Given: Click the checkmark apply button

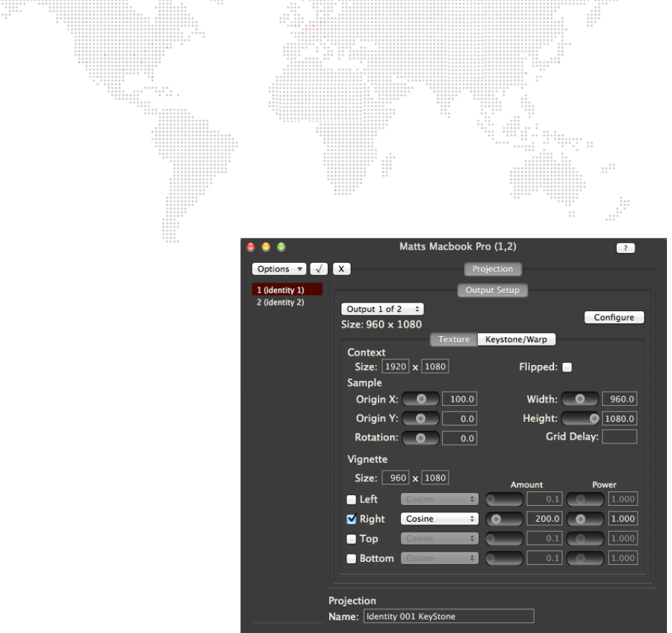Looking at the screenshot, I should 318,269.
